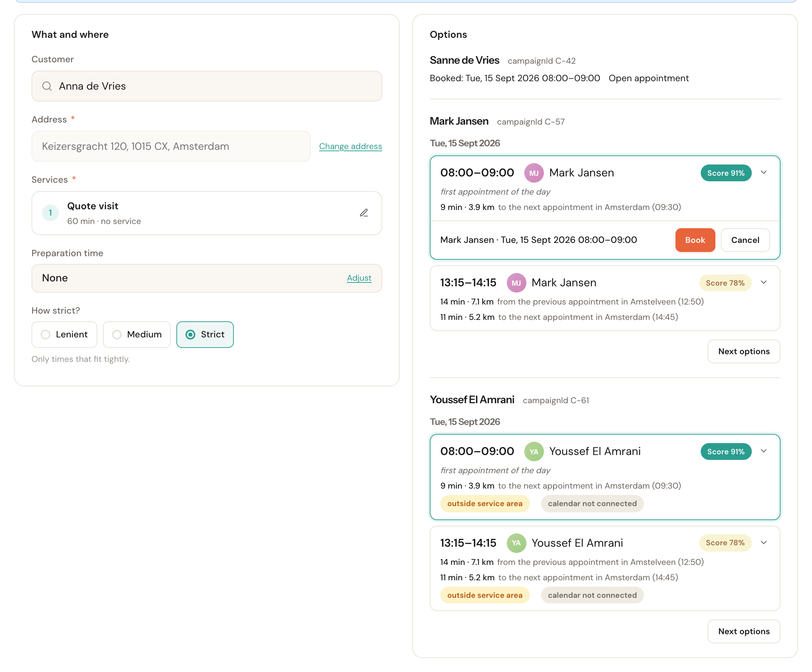Click 'Open appointment' text for Sanne de Vries
The height and width of the screenshot is (672, 812).
click(649, 78)
